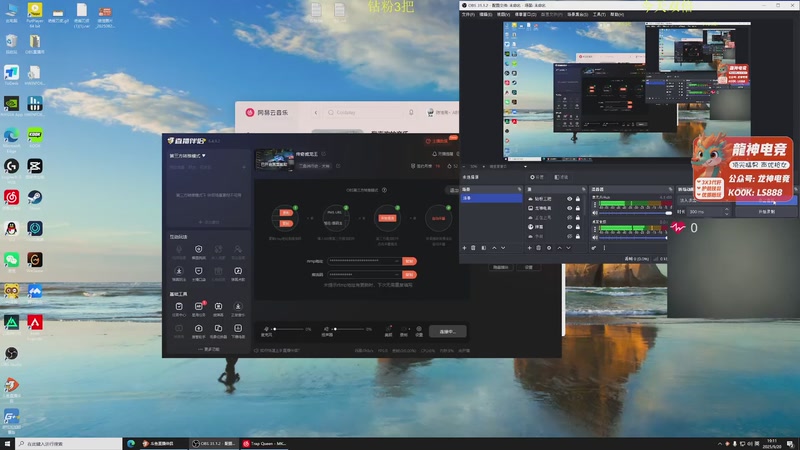800x450 pixels.
Task: Open source 属性 button above OBS docks
Action: [x=537, y=177]
